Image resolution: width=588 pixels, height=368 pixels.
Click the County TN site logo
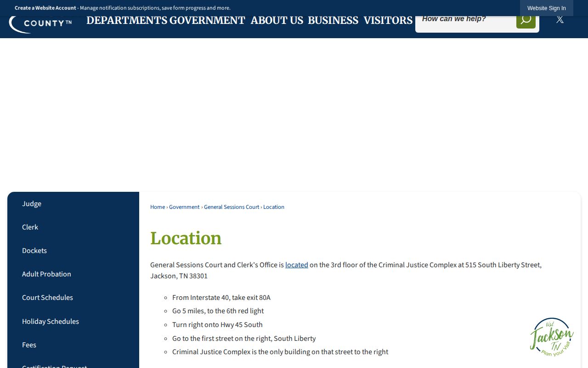point(40,24)
